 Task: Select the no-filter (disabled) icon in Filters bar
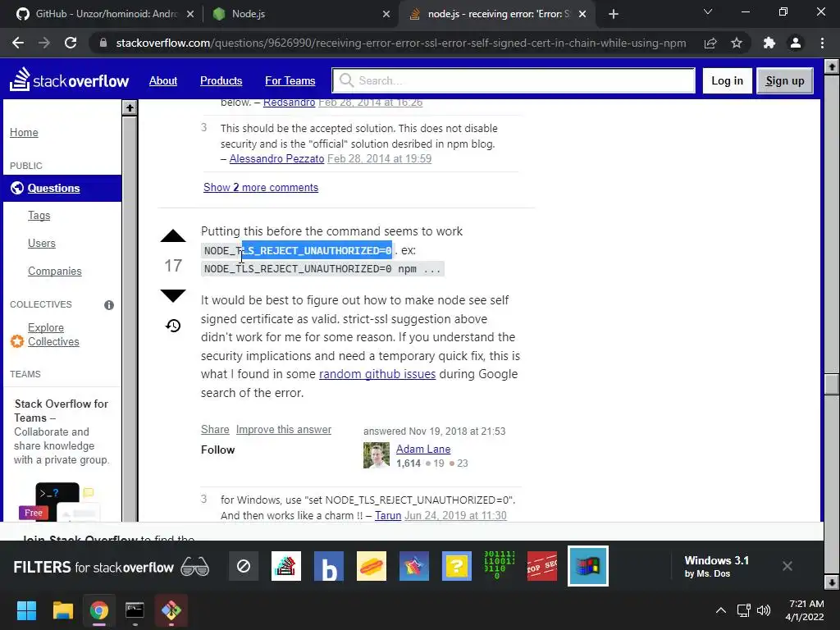244,566
